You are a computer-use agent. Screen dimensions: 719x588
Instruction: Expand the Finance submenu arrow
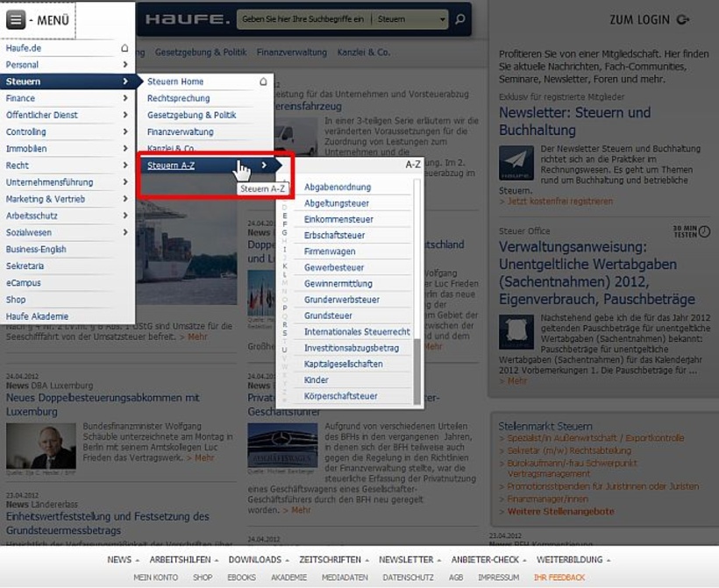(x=125, y=98)
